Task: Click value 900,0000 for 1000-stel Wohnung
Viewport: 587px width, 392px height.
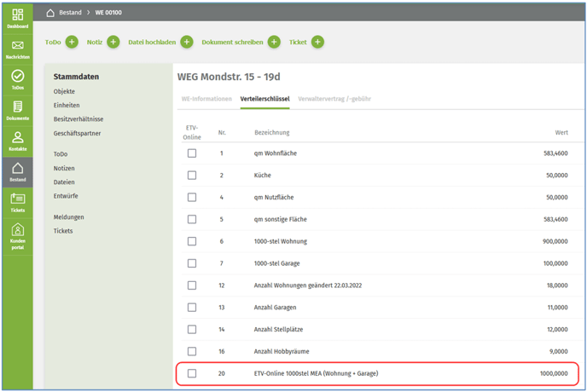Action: 555,241
